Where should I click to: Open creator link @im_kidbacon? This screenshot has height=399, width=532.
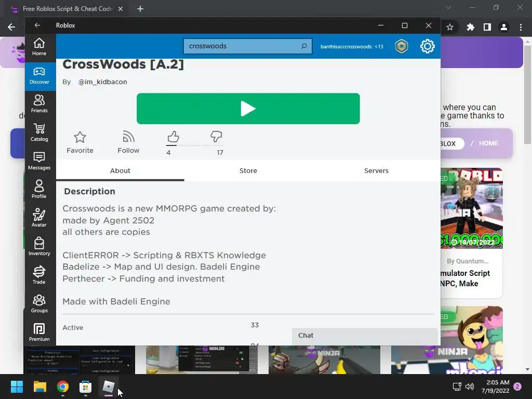click(x=102, y=82)
